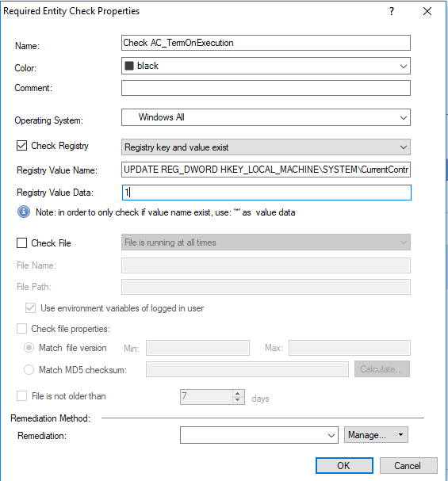448x481 pixels.
Task: Click the Comment input field
Action: coord(266,88)
